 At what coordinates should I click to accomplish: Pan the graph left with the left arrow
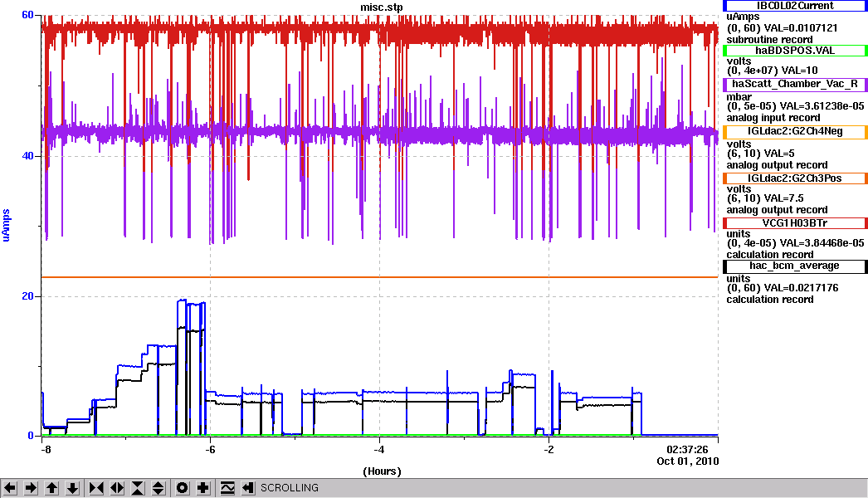[x=10, y=488]
